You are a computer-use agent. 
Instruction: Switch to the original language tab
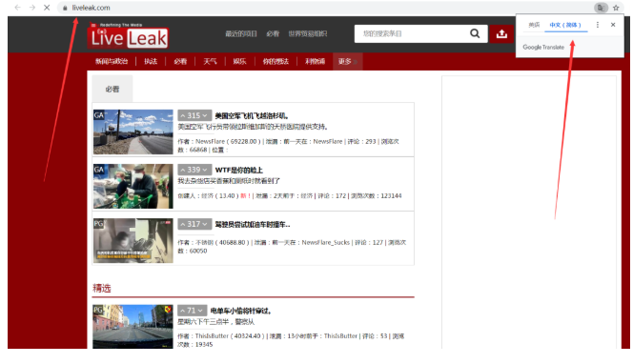(x=534, y=25)
